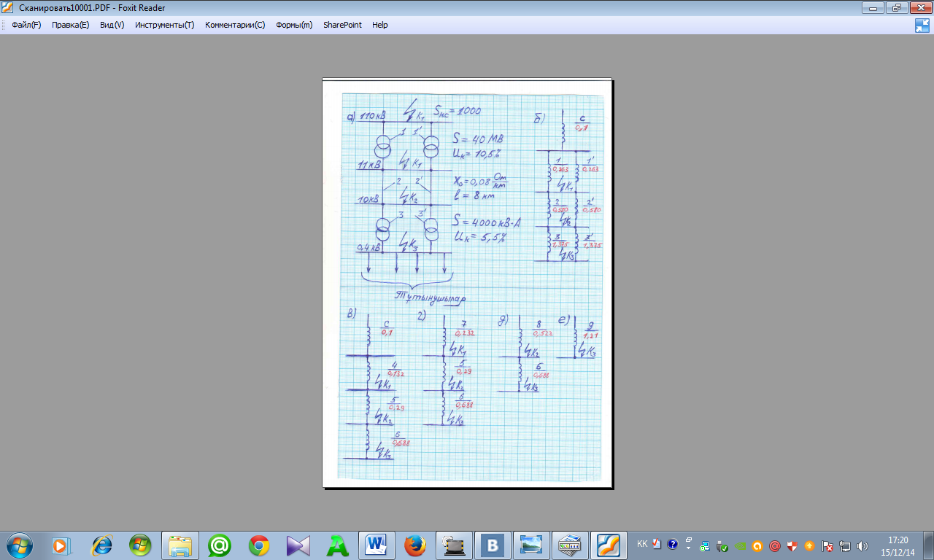Click the KK language indicator
Viewport: 934px width, 560px height.
point(642,544)
